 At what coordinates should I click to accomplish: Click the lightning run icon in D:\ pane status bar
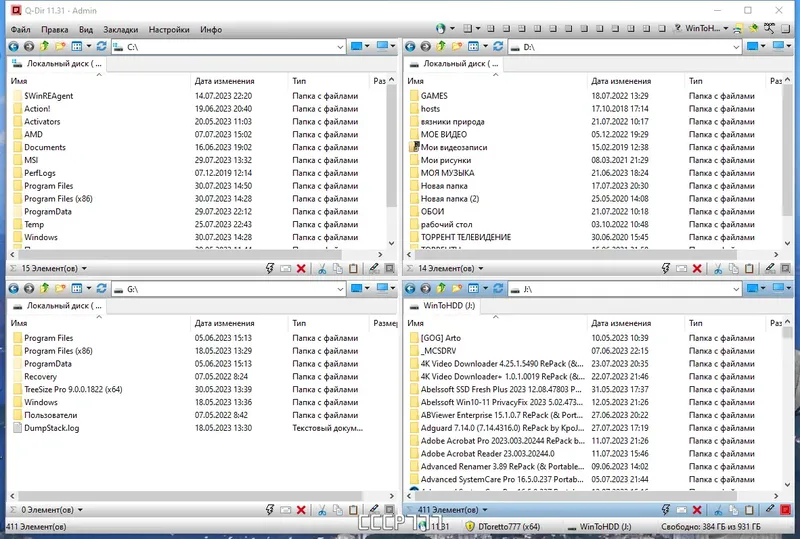point(665,268)
